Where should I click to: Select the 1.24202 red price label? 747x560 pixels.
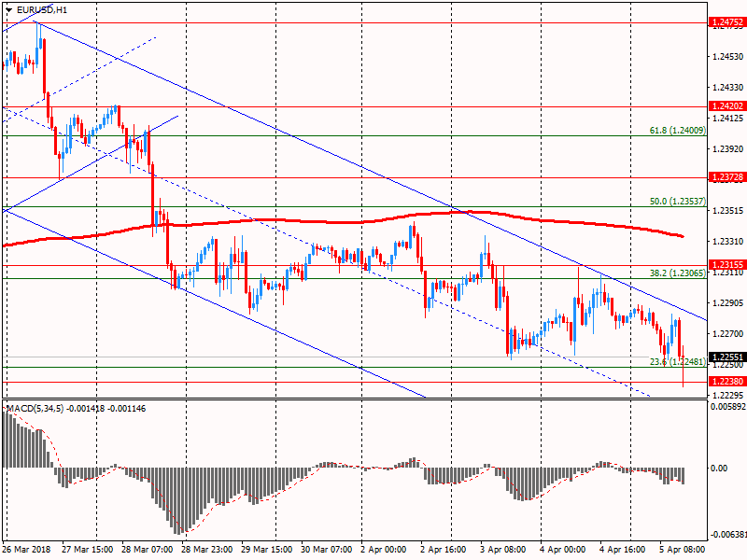point(727,106)
